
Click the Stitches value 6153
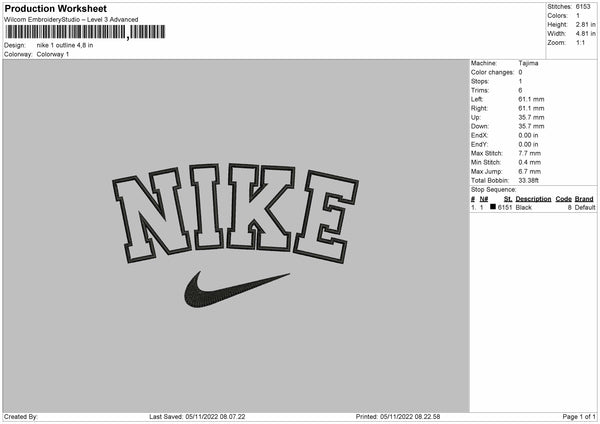pos(583,7)
